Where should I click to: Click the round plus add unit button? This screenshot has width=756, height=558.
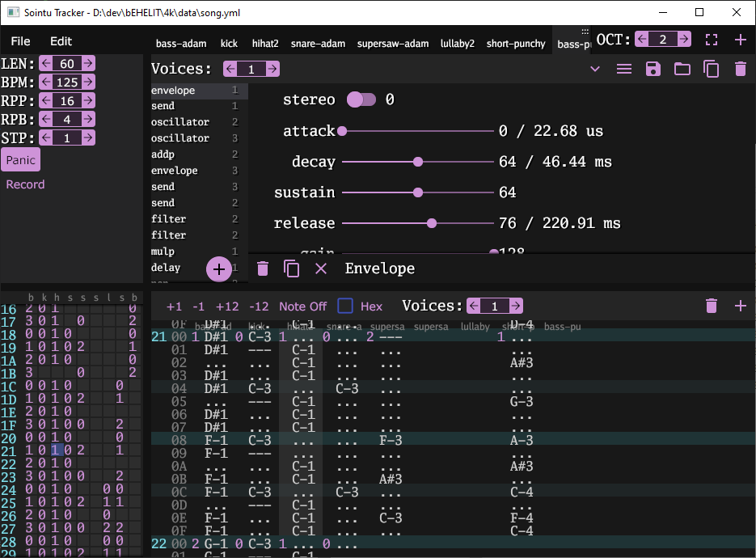tap(218, 270)
